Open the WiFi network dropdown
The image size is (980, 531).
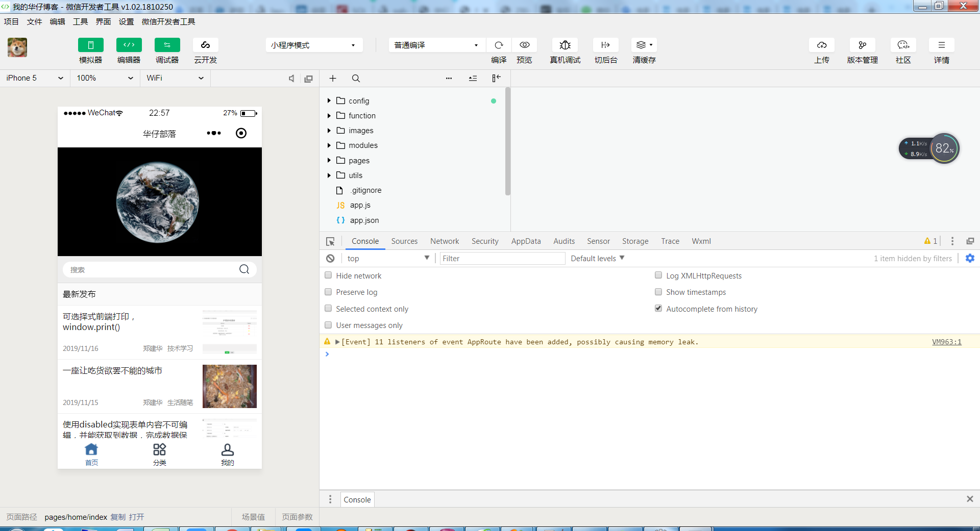175,78
